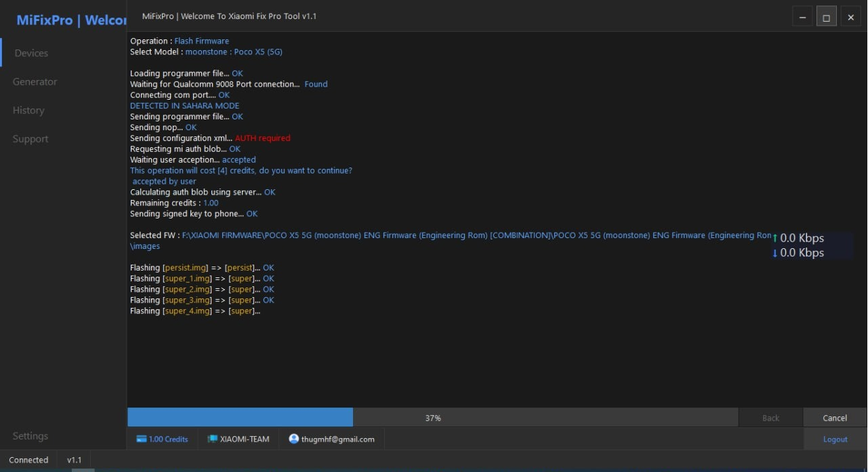
Task: Click 'Sending nop' log line
Action: [163, 127]
